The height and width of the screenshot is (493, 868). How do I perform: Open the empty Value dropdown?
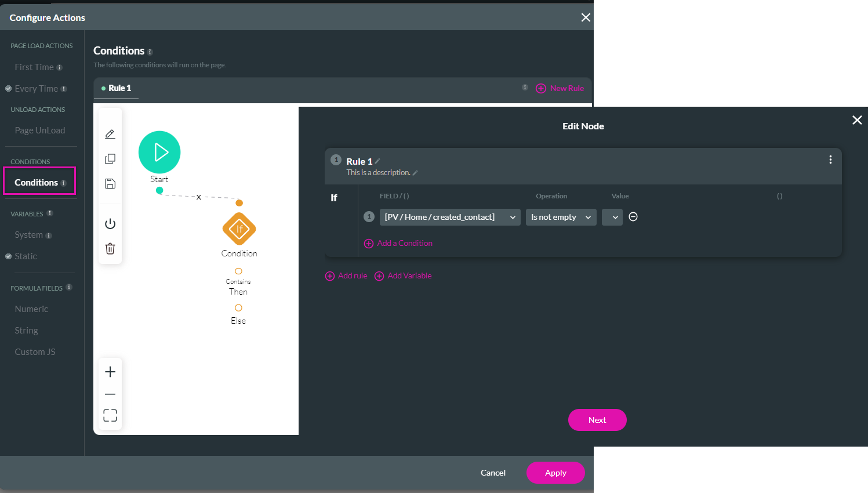(x=612, y=217)
